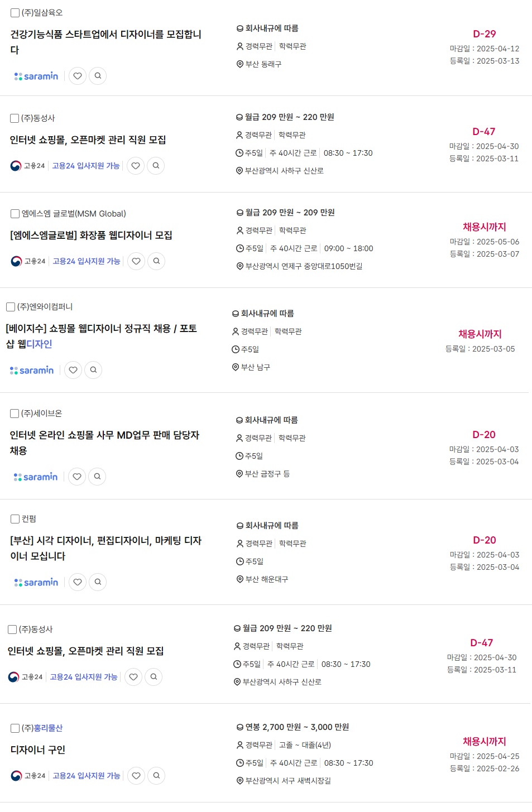Click saramin logo under 세이브온 listing

[x=36, y=477]
